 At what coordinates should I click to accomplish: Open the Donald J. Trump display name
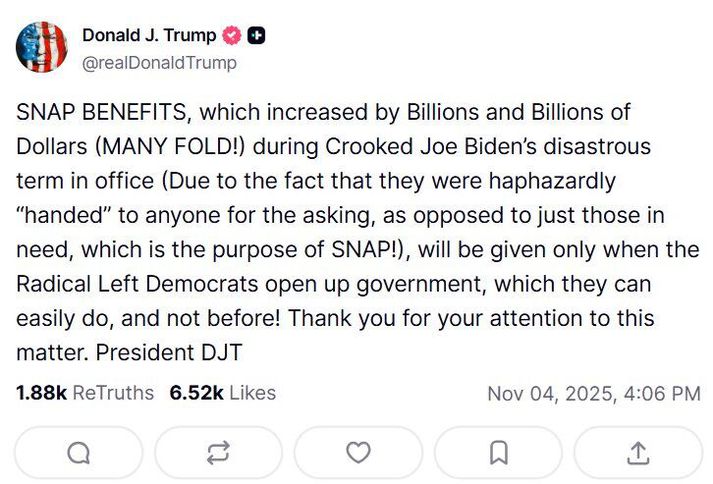[149, 36]
